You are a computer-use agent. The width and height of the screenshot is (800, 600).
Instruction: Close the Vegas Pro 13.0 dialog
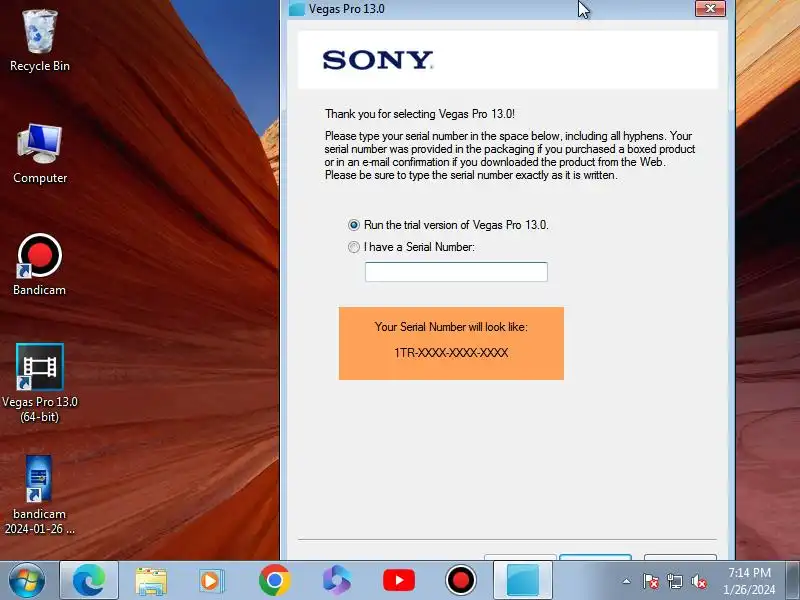(x=710, y=8)
